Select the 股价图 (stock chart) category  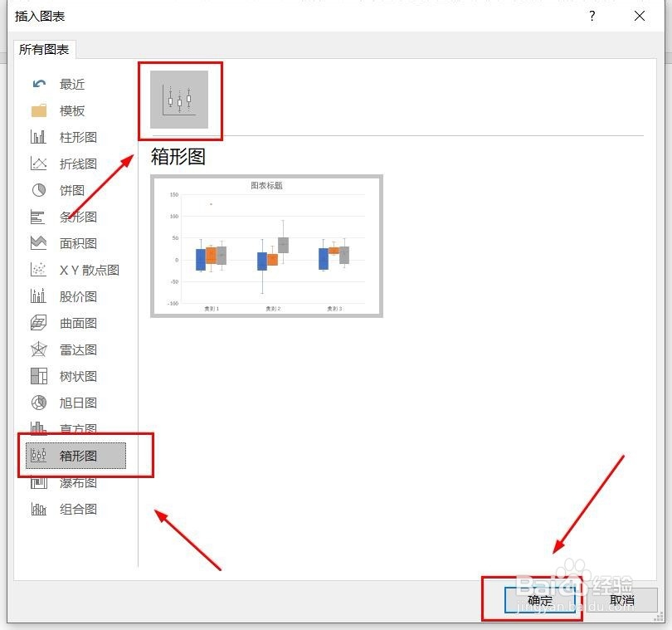(x=79, y=296)
